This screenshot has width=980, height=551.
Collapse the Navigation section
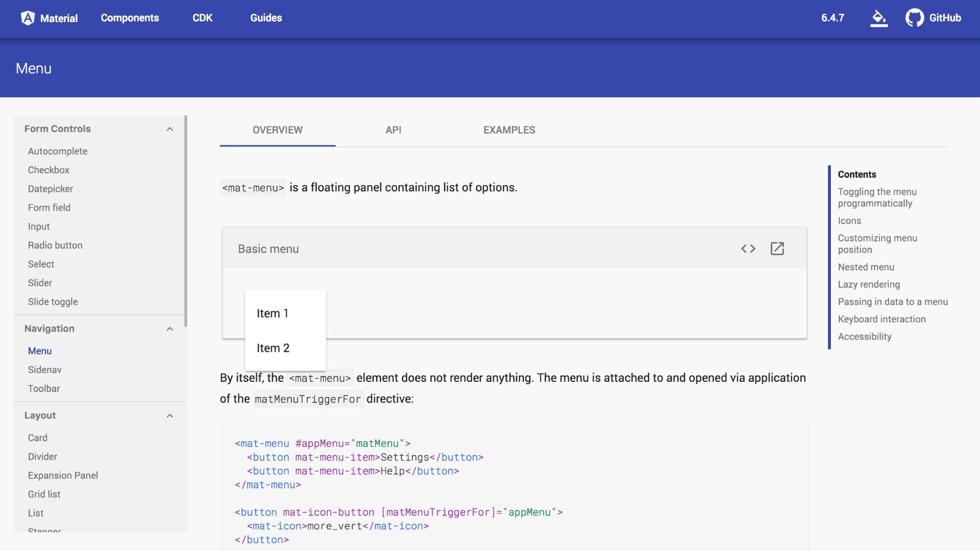tap(170, 329)
